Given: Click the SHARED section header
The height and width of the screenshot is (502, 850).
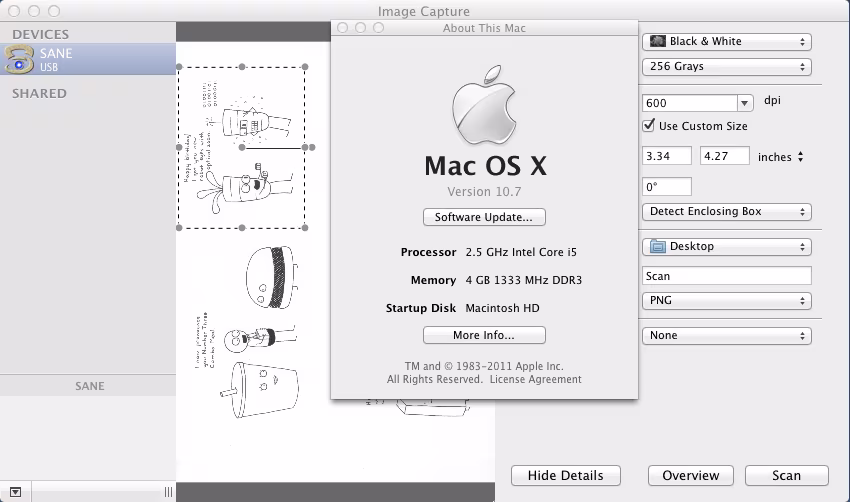Looking at the screenshot, I should [40, 93].
